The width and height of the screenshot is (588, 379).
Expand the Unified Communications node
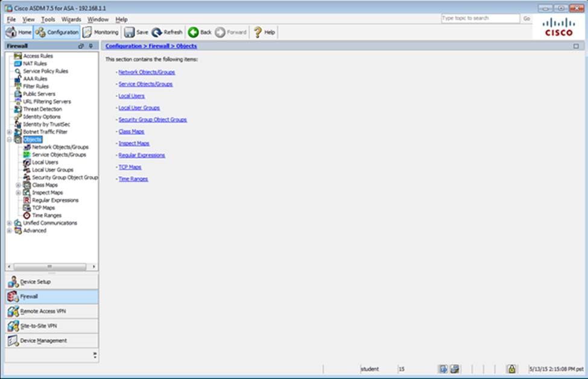[9, 223]
